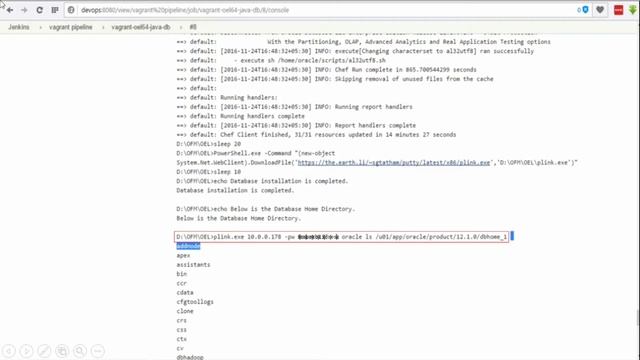The width and height of the screenshot is (640, 360).
Task: Click the css directory entry
Action: coord(182,330)
